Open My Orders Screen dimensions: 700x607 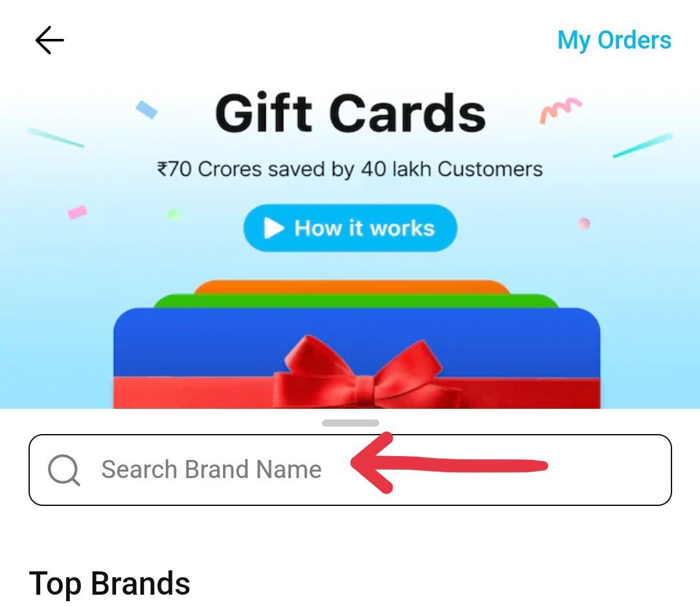(614, 40)
